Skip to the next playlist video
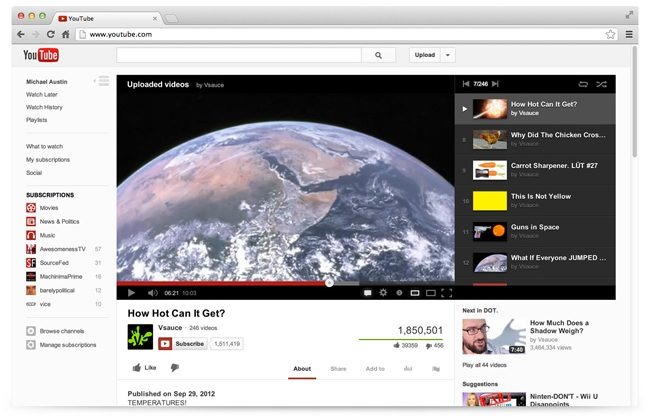The width and height of the screenshot is (650, 420). pyautogui.click(x=493, y=84)
